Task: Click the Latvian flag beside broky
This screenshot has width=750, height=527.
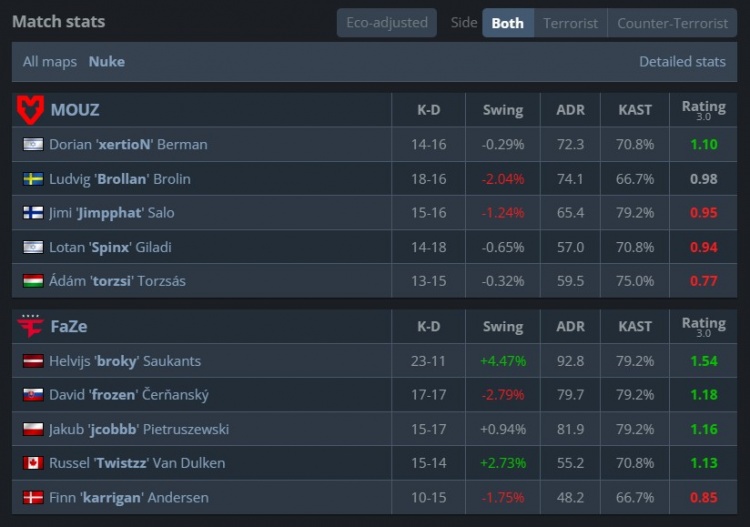Action: [33, 361]
